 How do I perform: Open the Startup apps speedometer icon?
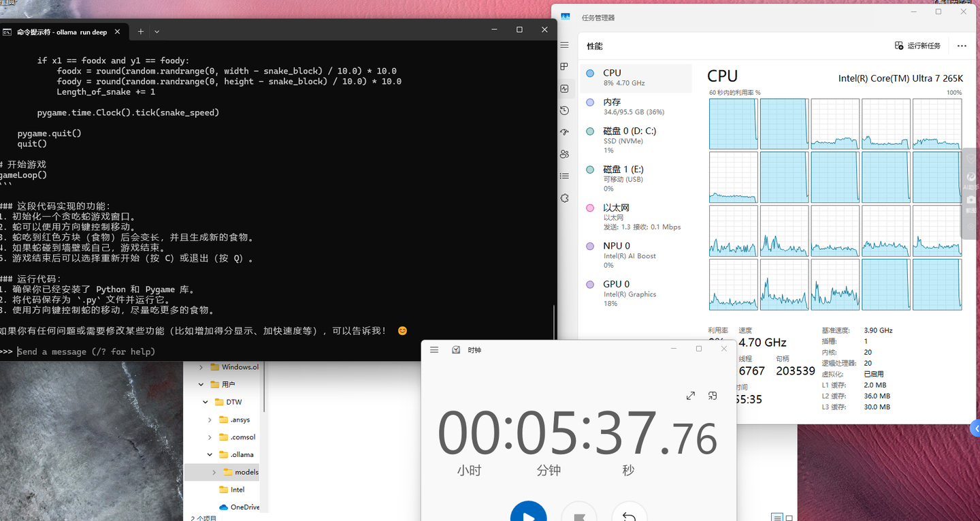564,131
